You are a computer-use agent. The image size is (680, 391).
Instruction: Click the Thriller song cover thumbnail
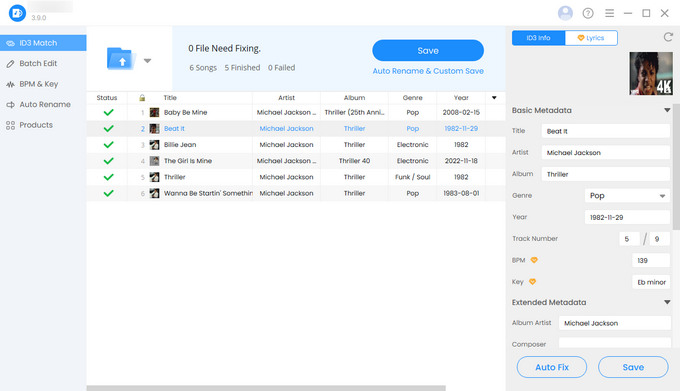pyautogui.click(x=154, y=177)
